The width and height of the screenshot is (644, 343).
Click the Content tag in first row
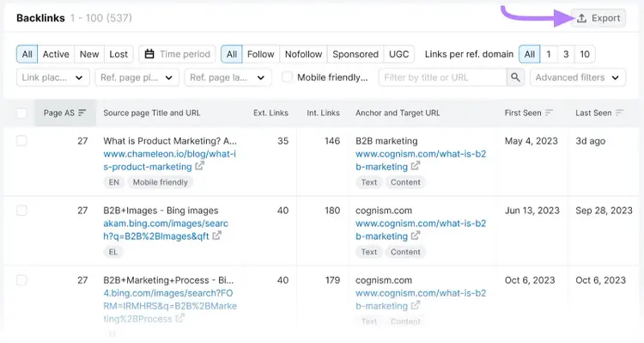tap(405, 182)
